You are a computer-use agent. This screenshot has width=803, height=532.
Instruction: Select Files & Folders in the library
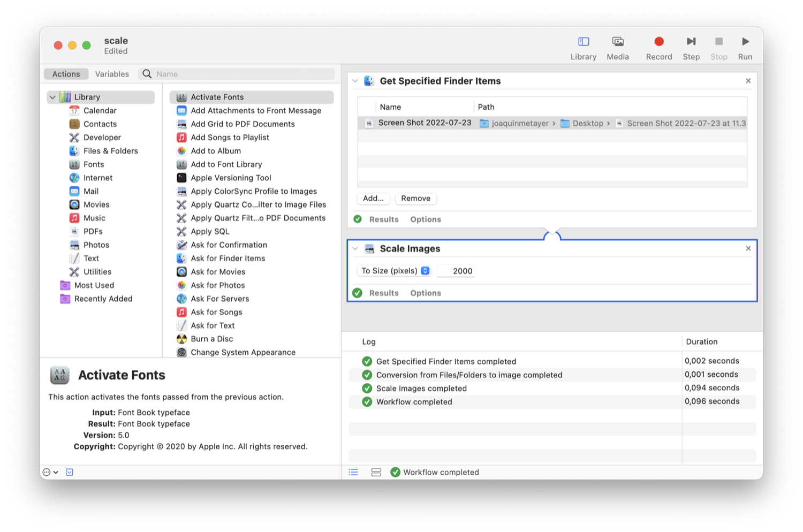(110, 151)
